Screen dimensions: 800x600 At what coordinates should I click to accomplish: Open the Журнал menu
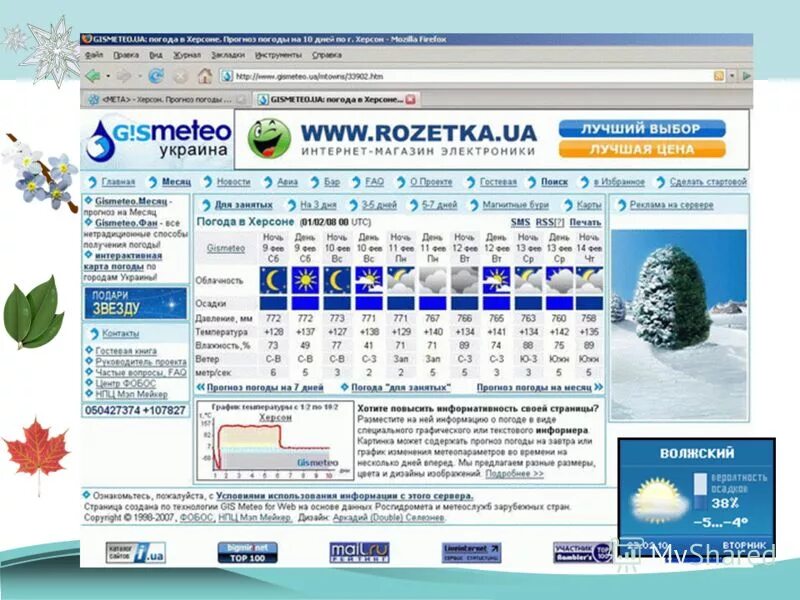(x=187, y=55)
